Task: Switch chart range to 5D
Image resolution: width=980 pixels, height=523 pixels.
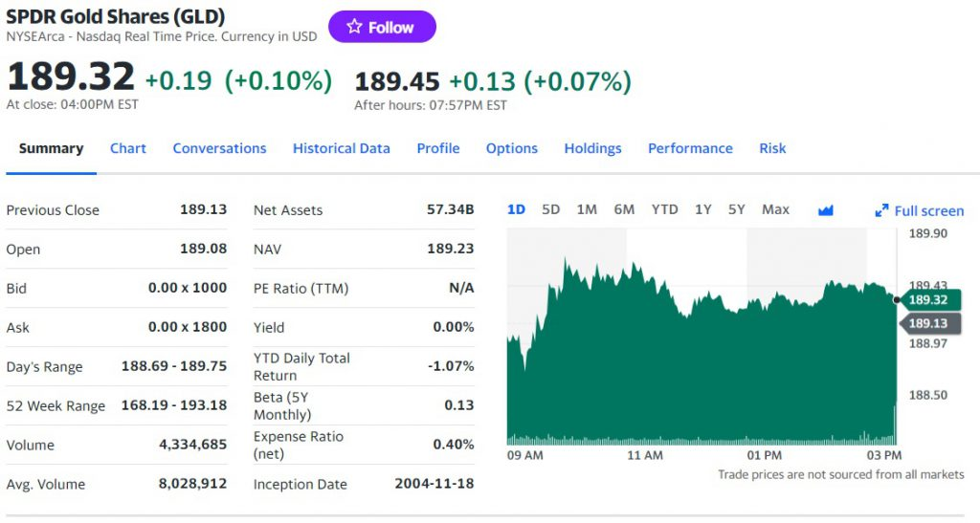Action: pyautogui.click(x=551, y=209)
